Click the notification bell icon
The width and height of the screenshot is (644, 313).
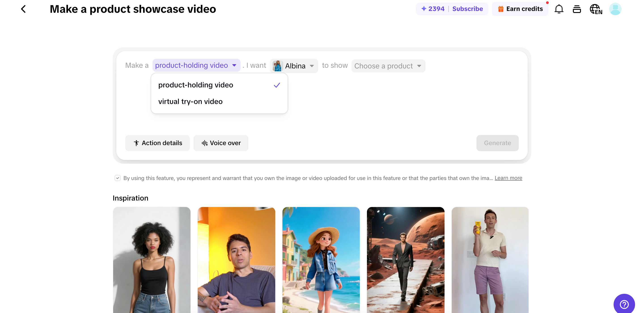(559, 9)
